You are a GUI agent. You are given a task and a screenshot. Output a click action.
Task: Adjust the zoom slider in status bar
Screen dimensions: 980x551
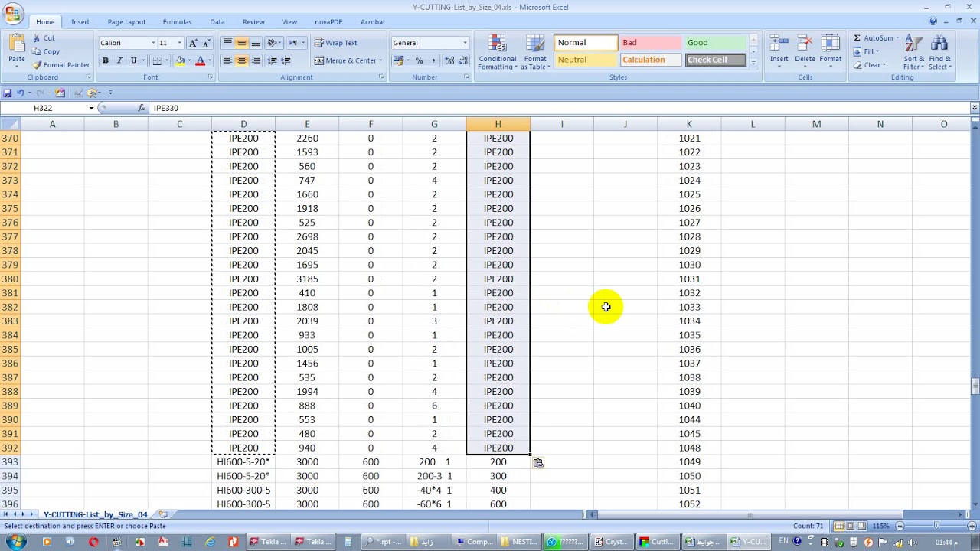click(936, 526)
